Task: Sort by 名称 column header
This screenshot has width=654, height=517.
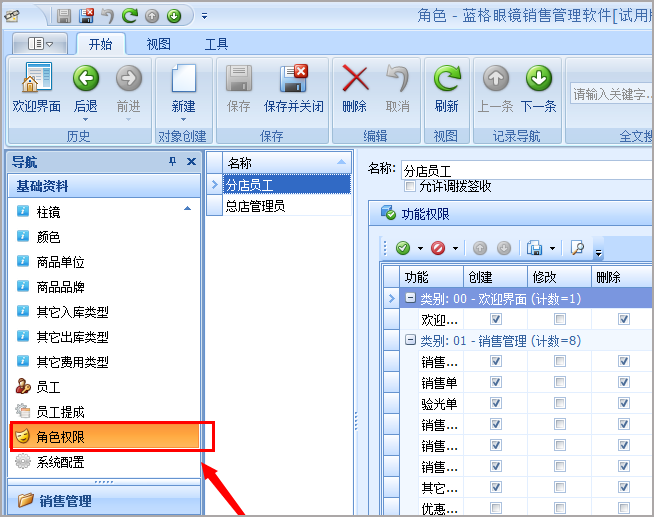Action: [287, 163]
